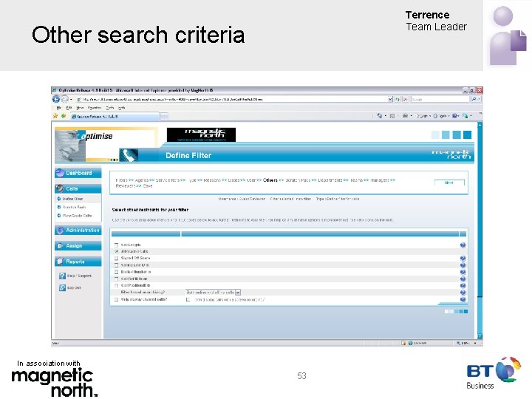Click the Stop (red X) icon beside the address bar

pos(405,100)
